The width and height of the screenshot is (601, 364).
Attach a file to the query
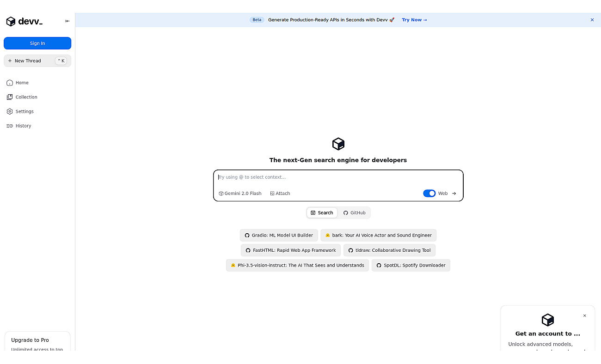(280, 194)
